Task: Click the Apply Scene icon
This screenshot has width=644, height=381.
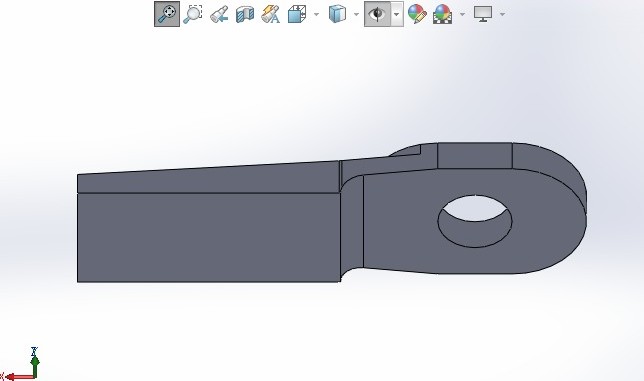Action: [x=442, y=14]
